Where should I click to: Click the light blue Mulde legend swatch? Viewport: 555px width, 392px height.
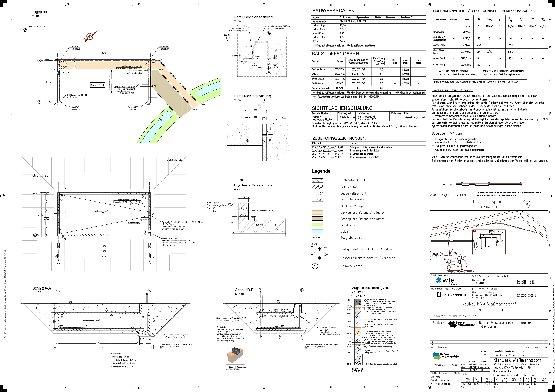coord(317,231)
